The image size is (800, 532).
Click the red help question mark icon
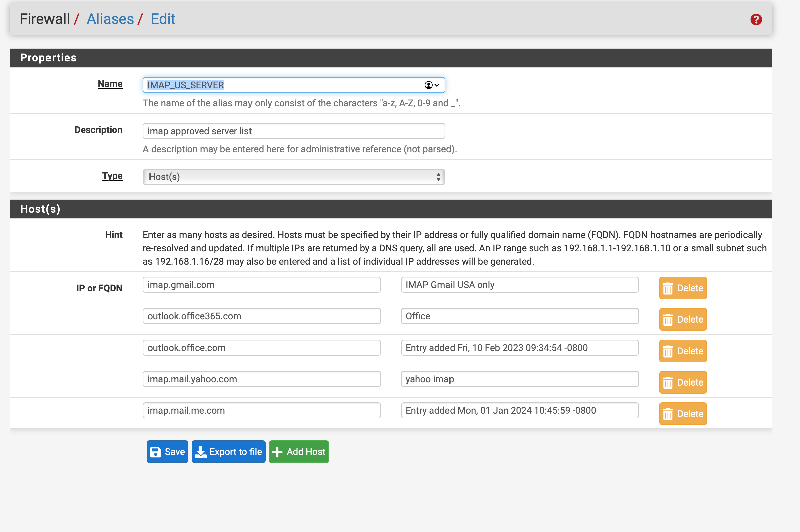click(756, 20)
